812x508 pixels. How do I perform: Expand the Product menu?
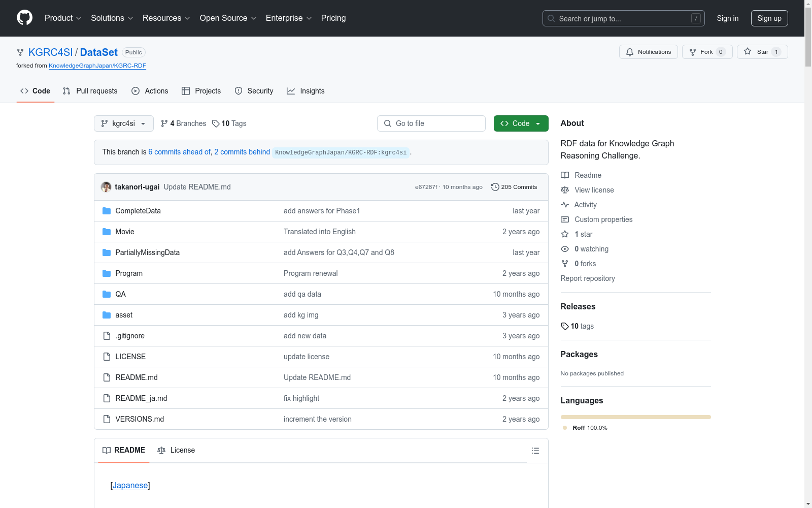point(63,18)
